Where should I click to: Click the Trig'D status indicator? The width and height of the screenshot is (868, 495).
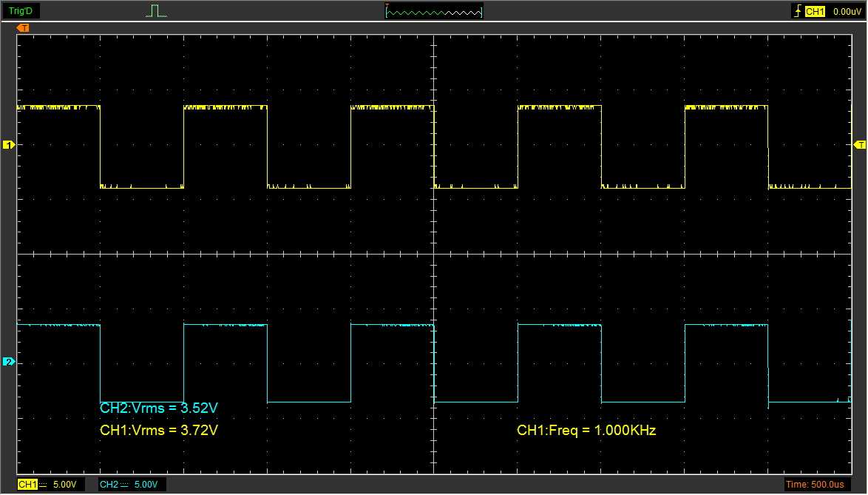21,11
